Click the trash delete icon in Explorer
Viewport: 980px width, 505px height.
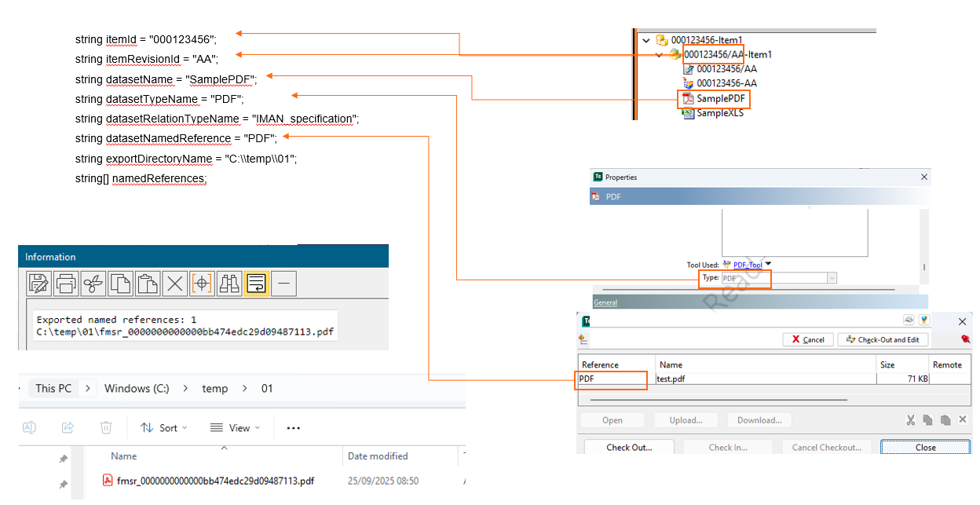pyautogui.click(x=106, y=428)
